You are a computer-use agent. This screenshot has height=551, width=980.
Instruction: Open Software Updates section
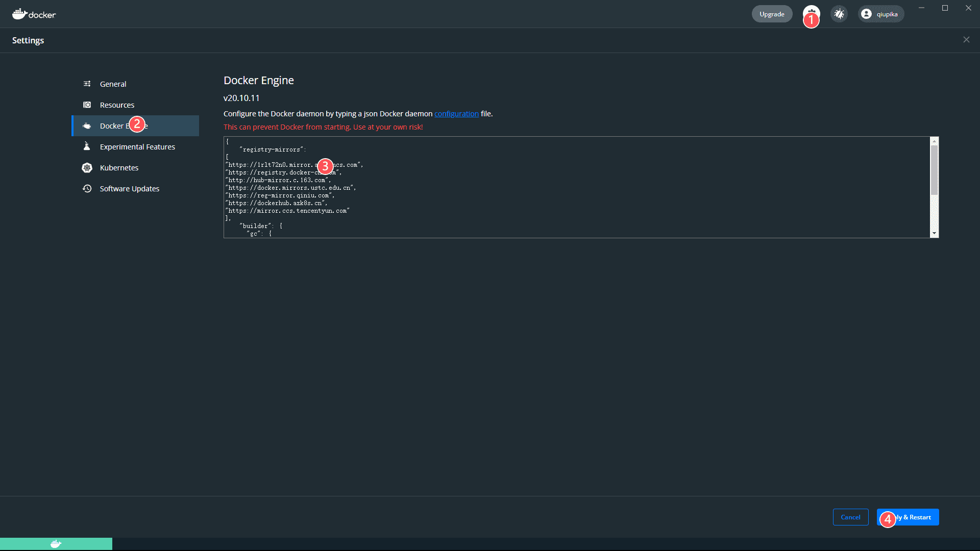[x=135, y=188]
